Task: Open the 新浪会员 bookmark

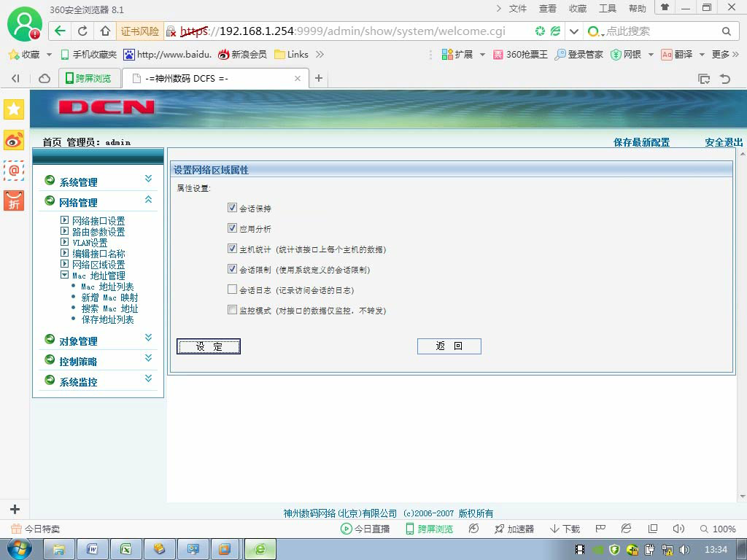Action: click(x=242, y=54)
